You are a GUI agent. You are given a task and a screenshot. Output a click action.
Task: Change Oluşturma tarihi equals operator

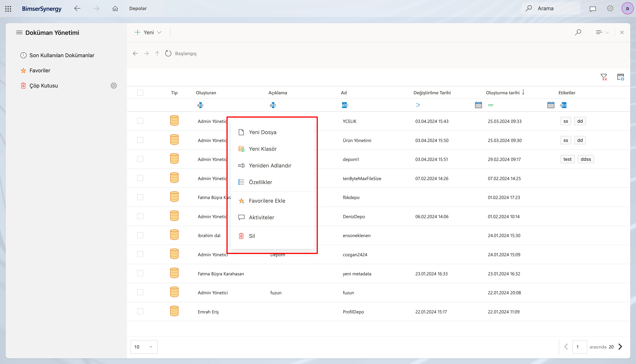(x=490, y=105)
